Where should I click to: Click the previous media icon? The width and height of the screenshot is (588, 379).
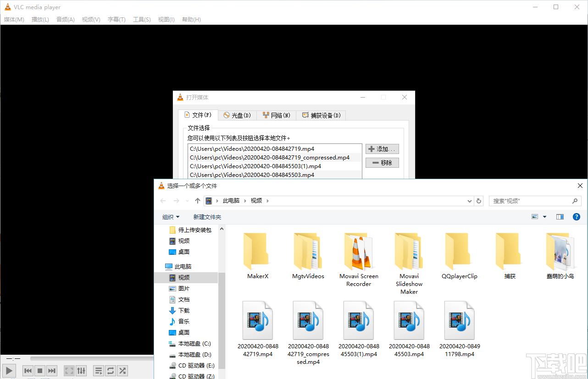click(28, 370)
